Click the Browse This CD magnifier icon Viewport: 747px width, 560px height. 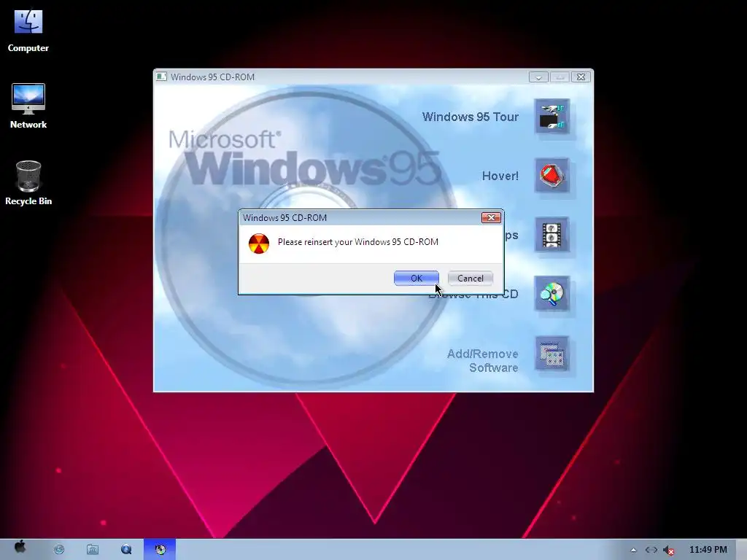click(551, 294)
